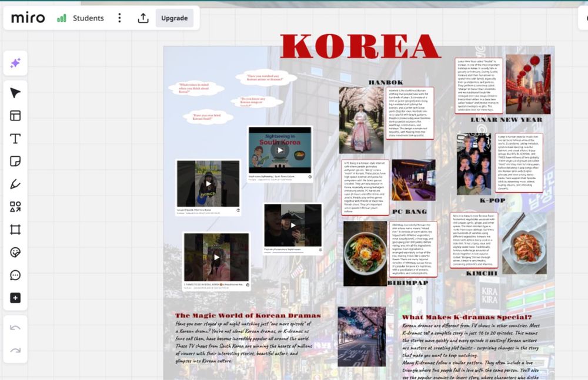Select the BIBIMPAP heading
The height and width of the screenshot is (380, 588).
407,283
